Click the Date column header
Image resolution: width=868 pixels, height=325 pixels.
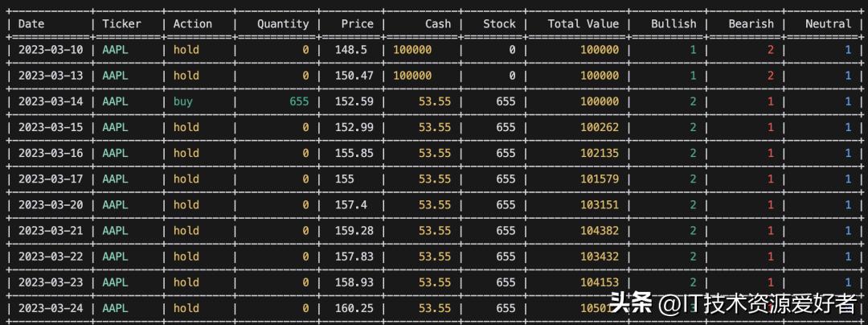31,23
